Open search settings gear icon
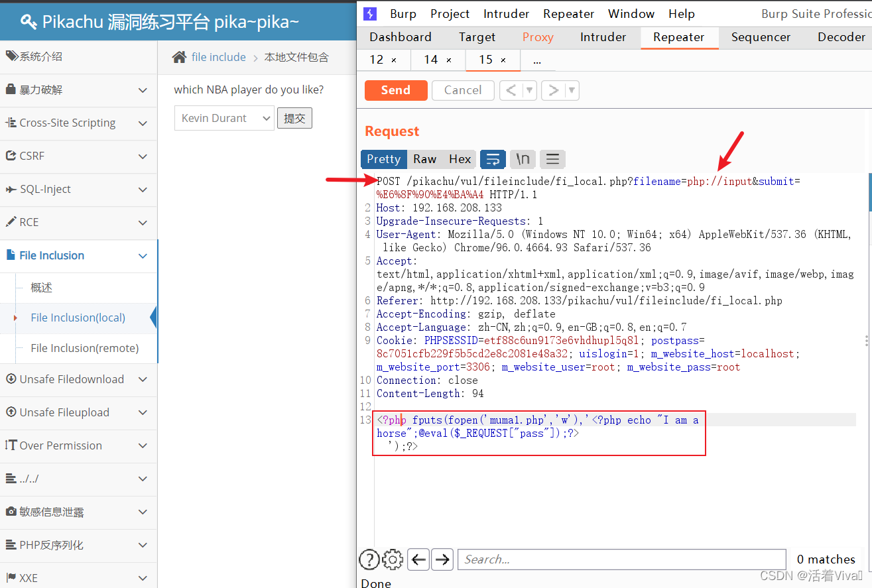 tap(393, 559)
